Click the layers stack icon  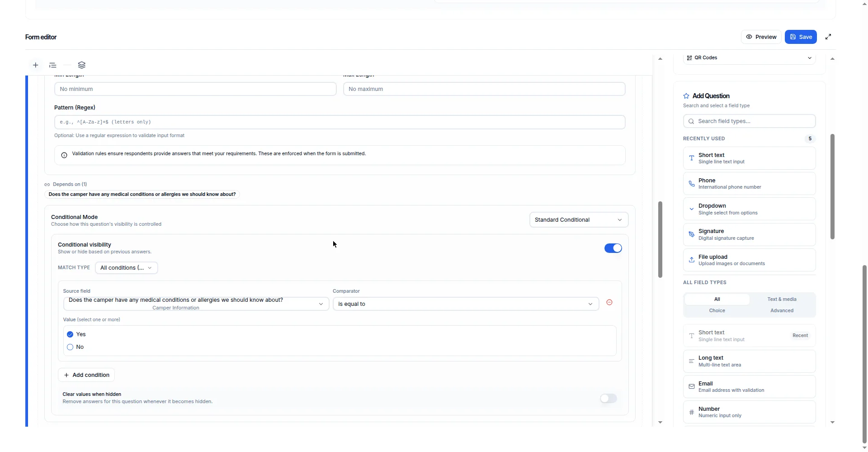point(82,65)
